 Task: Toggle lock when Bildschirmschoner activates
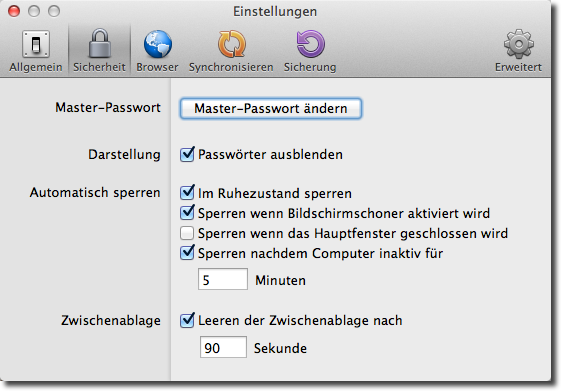click(187, 213)
